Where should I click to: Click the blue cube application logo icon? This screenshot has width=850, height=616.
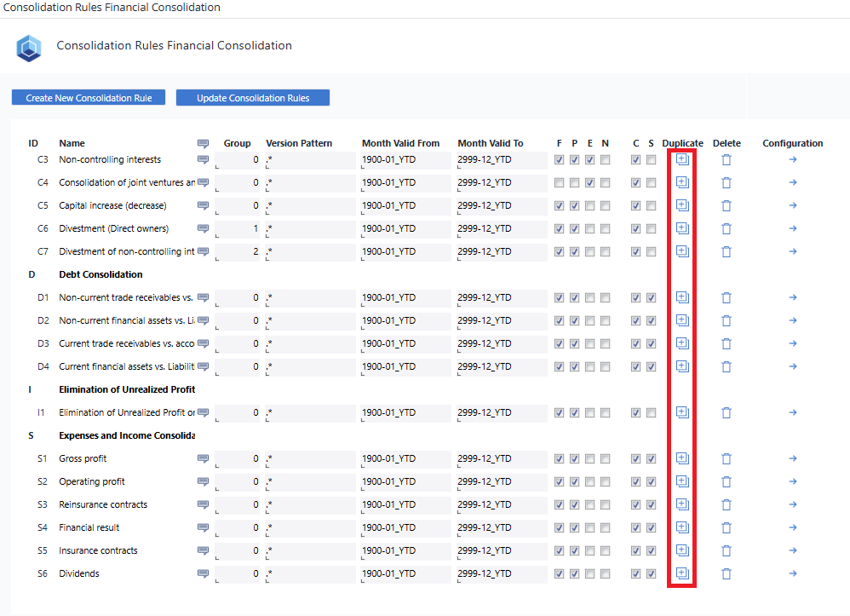tap(29, 48)
